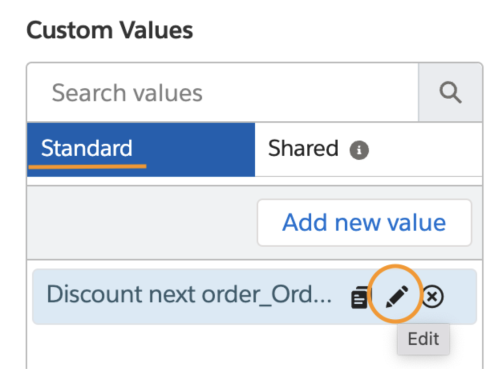Click the truncated Discount next order text
500x372 pixels.
tap(189, 294)
